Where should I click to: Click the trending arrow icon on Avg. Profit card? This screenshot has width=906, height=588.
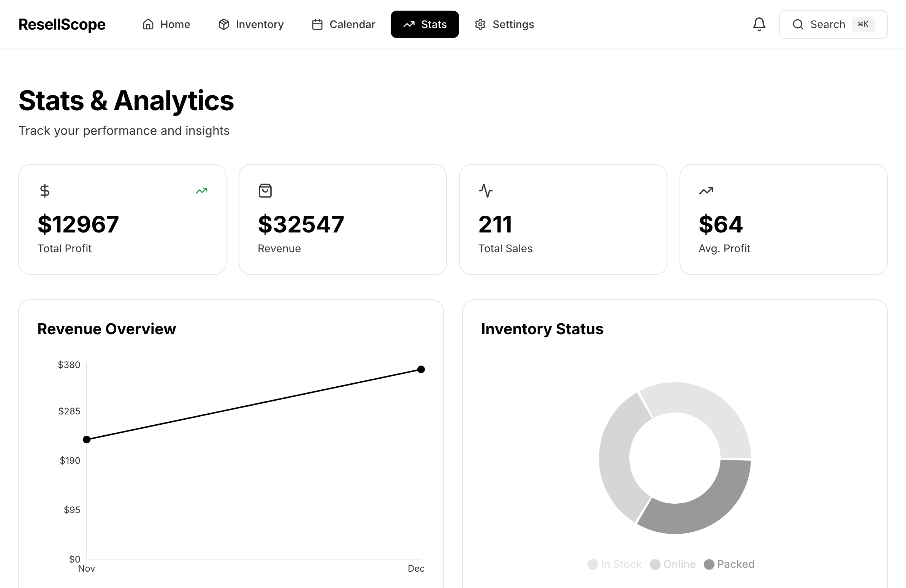[x=705, y=190]
